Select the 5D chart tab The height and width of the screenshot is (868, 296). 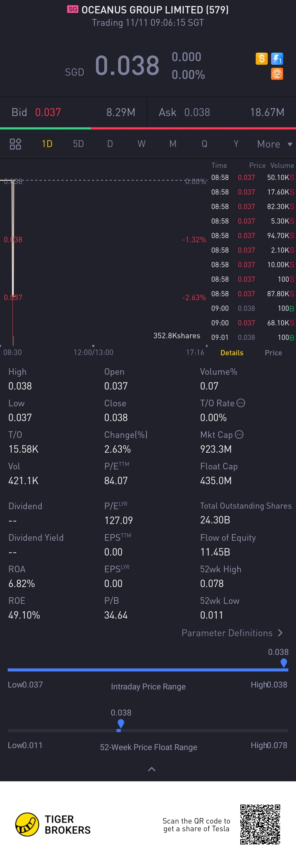(78, 144)
